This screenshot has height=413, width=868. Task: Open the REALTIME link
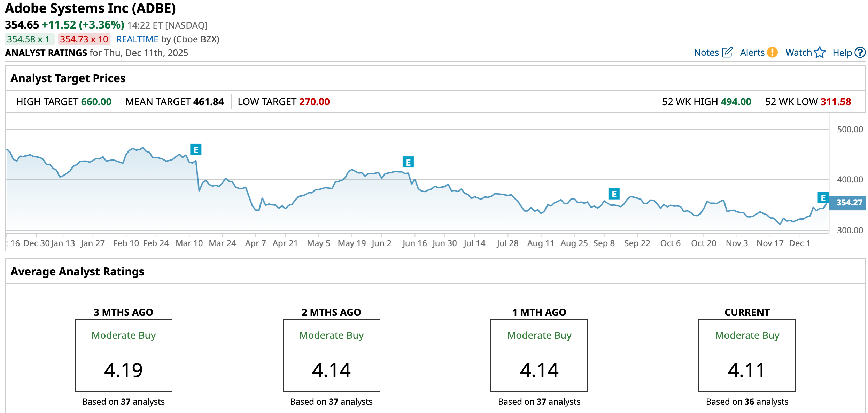pos(137,39)
